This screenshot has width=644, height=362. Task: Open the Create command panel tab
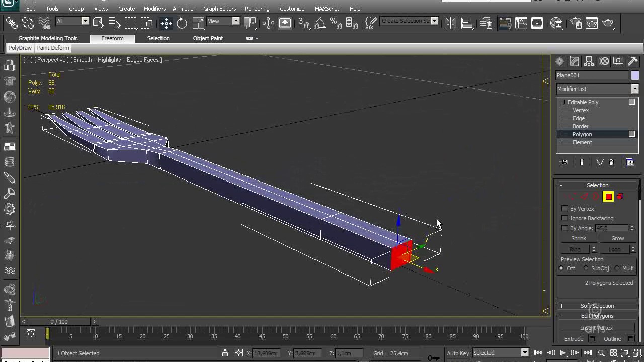559,61
